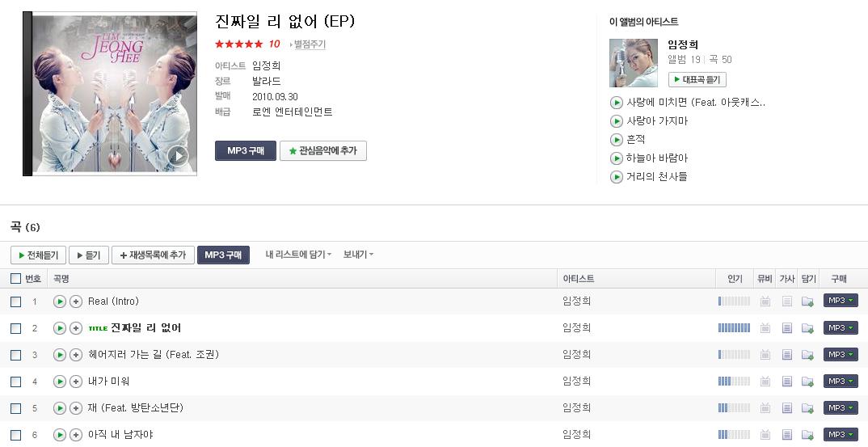The width and height of the screenshot is (868, 447).
Task: Save track 5 with folder icon
Action: pyautogui.click(x=807, y=408)
